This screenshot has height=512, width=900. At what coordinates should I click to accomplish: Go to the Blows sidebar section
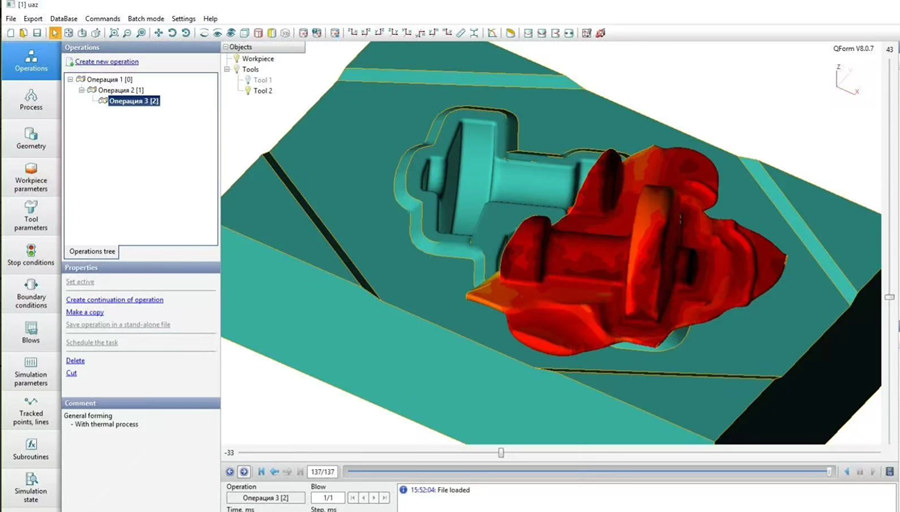[x=31, y=331]
